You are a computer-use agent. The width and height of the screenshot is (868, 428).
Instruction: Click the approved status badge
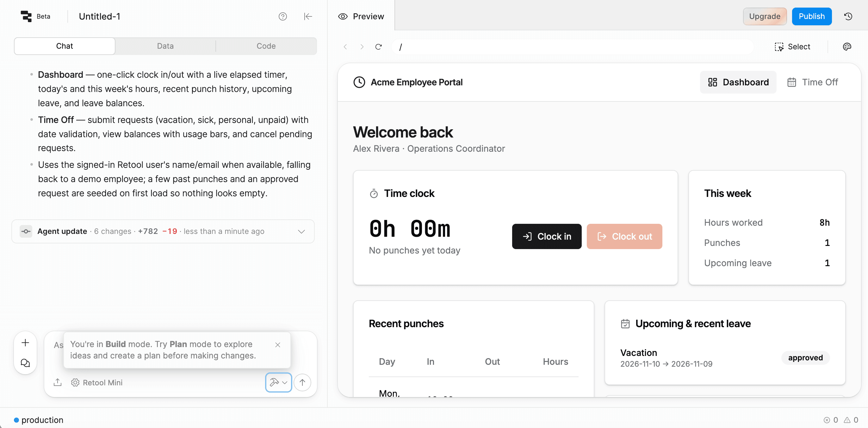(x=805, y=358)
